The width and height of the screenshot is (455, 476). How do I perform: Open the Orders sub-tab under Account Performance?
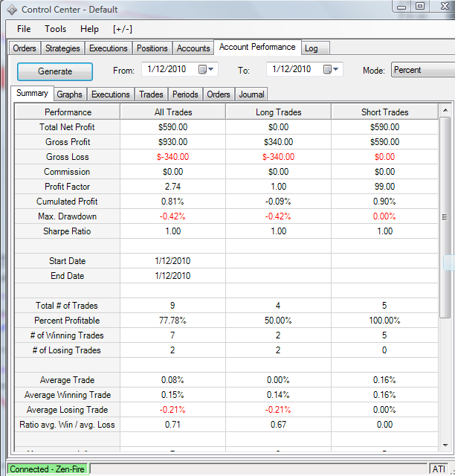(219, 94)
